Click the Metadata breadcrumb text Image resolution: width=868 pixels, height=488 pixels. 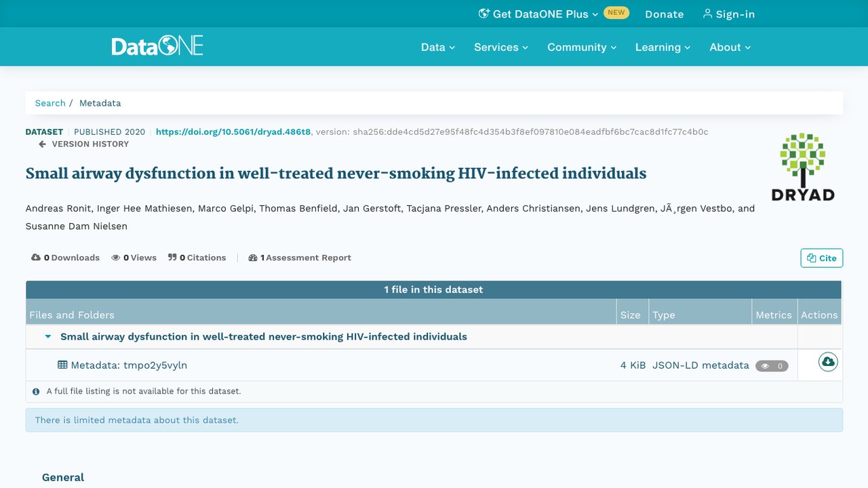(100, 103)
